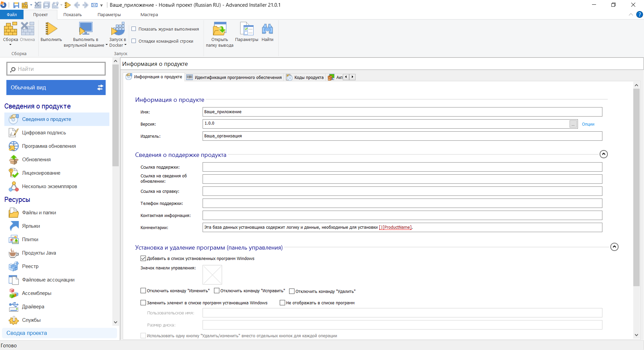Click the Значок панели управления icon placeholder
Screen dimensions: 644x350
(x=212, y=275)
